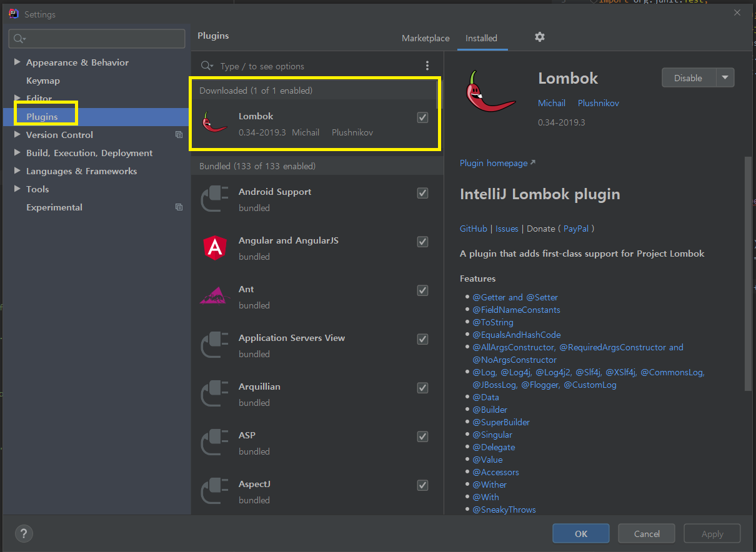
Task: Click the AspectJ plug icon
Action: [216, 492]
